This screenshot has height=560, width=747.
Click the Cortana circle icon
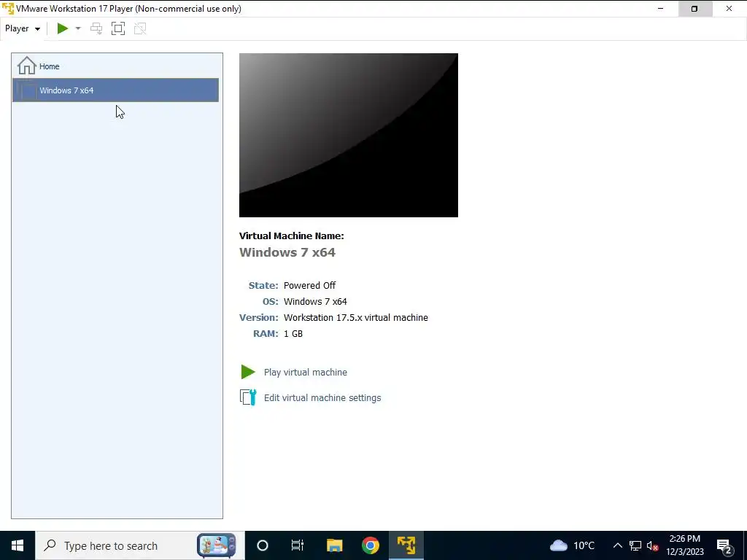coord(263,545)
